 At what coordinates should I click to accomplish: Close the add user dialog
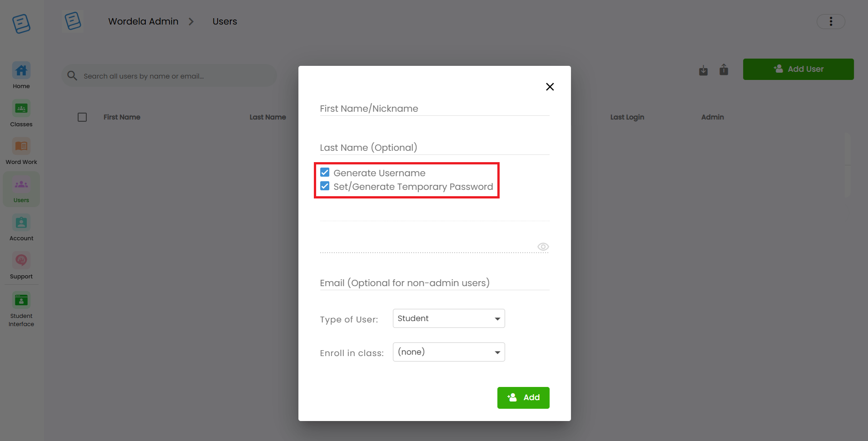tap(550, 87)
